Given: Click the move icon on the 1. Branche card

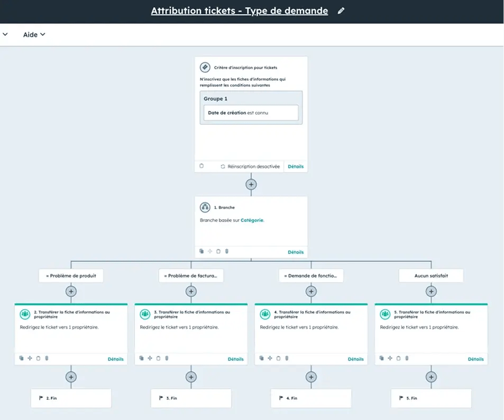Looking at the screenshot, I should [210, 251].
